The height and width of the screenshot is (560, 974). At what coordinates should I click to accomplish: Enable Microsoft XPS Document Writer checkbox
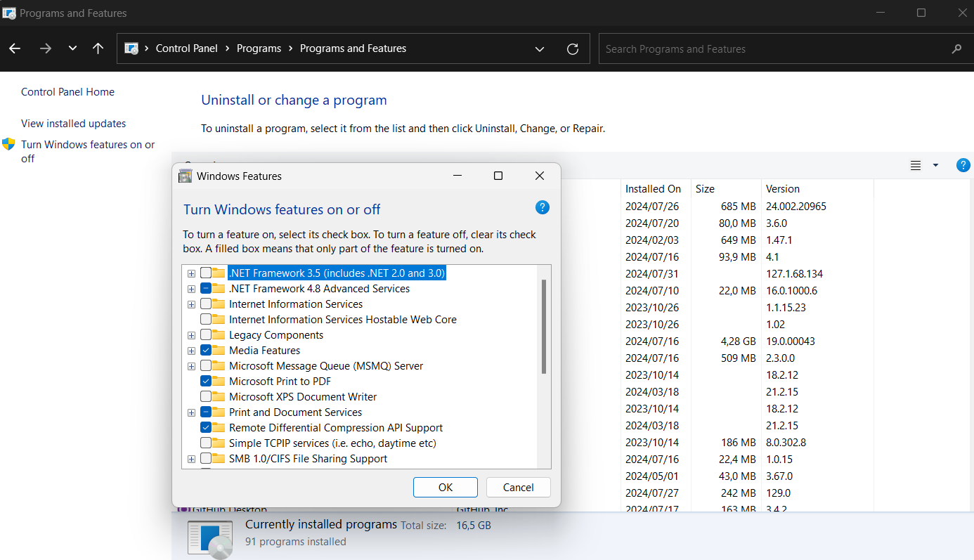point(206,396)
